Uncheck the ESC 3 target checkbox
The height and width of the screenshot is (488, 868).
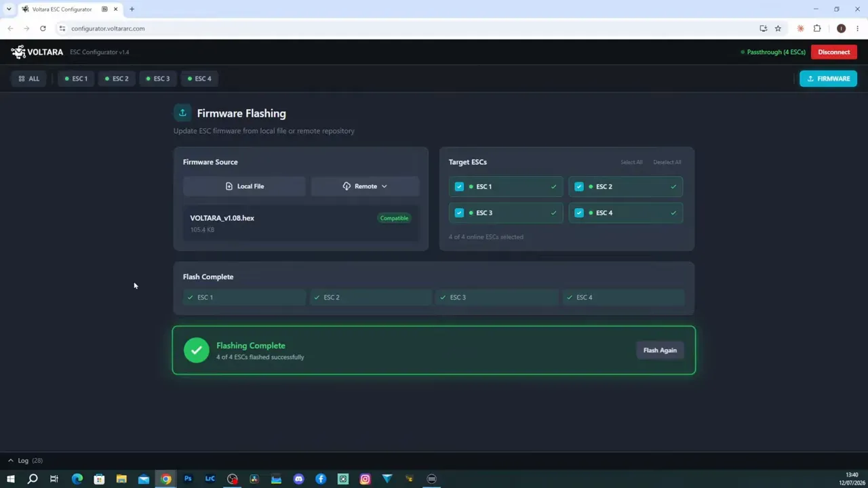click(459, 213)
